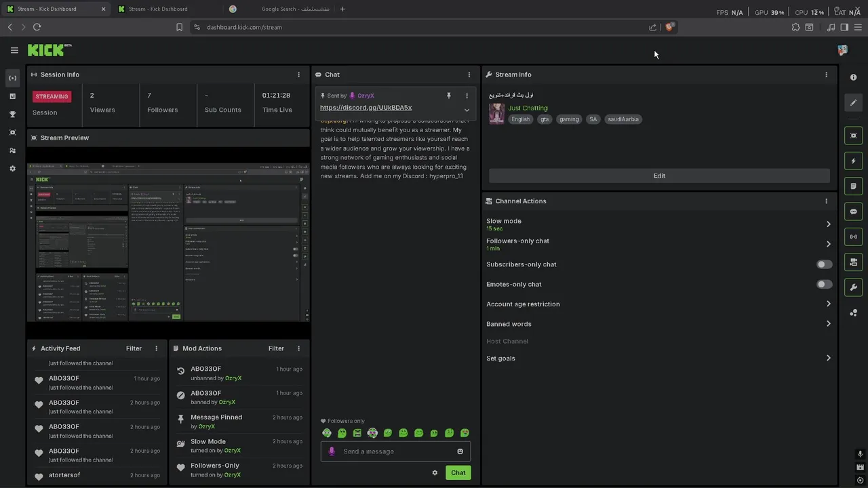Reload the page with browser refresh
Image resolution: width=868 pixels, height=488 pixels.
[x=37, y=27]
